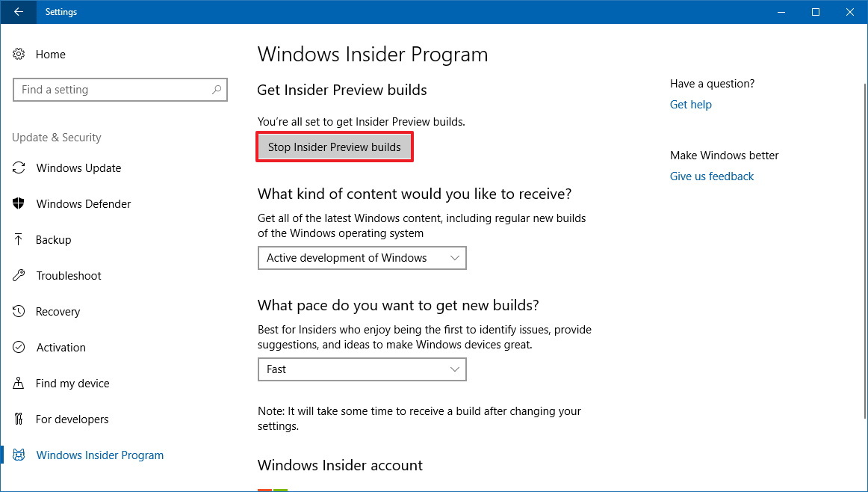This screenshot has width=868, height=492.
Task: Go to Windows Update section
Action: 78,168
